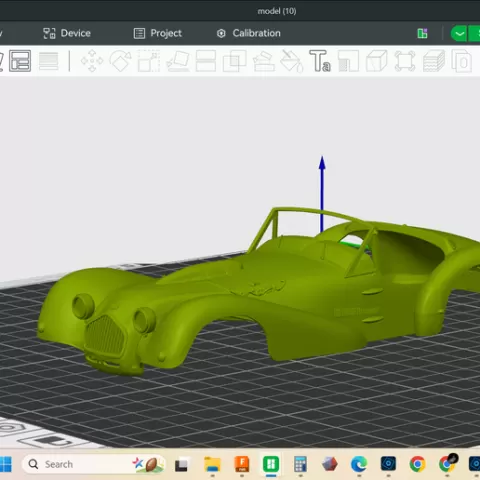Open Calculator from the taskbar
Viewport: 480px width, 480px height.
(300, 464)
